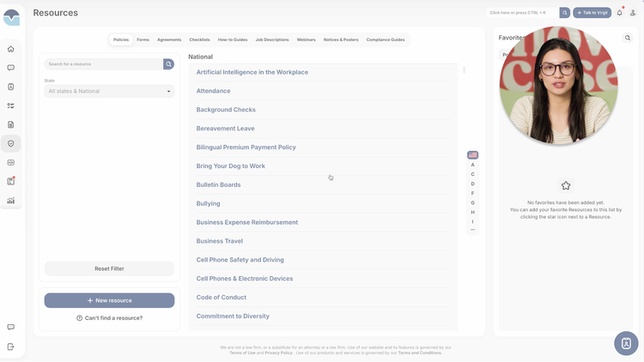644x362 pixels.
Task: Open Bilingual Premium Payment Policy
Action: 246,148
